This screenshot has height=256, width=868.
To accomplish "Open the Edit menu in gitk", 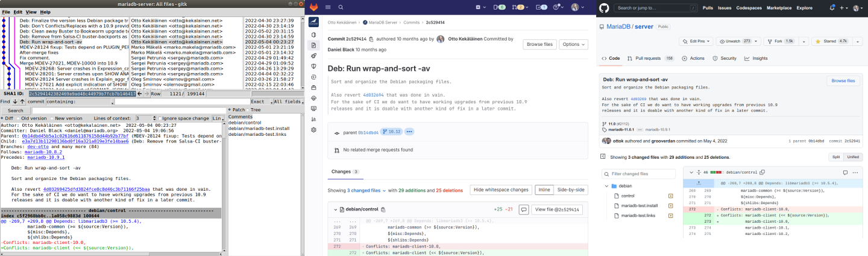I will (18, 12).
